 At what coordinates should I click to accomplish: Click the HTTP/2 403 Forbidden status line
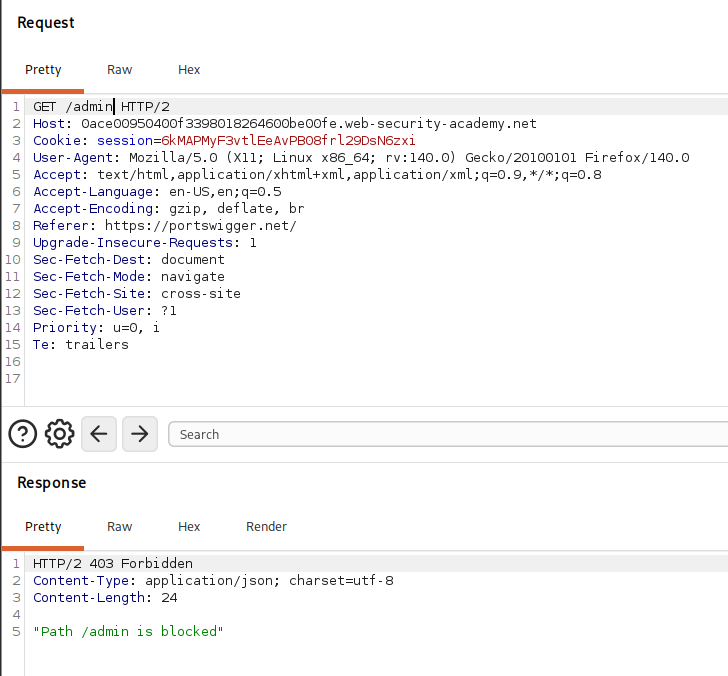click(113, 564)
